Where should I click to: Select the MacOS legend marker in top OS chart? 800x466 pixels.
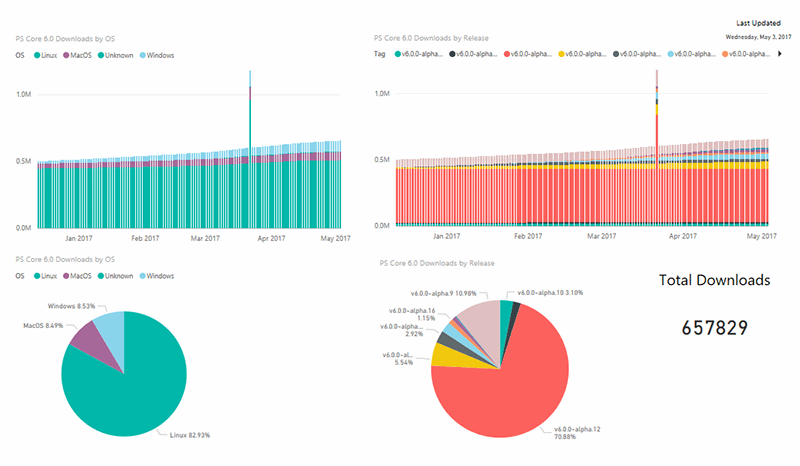pos(68,55)
